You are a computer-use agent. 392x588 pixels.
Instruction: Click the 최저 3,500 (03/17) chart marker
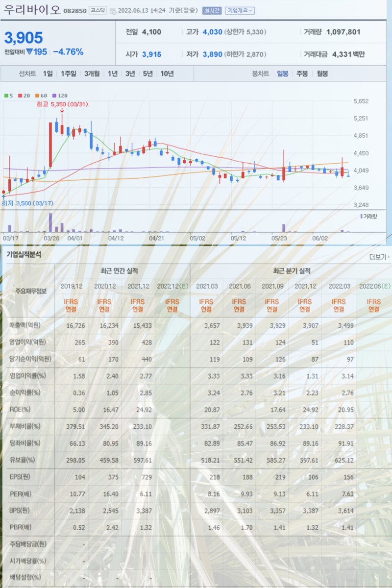click(x=27, y=203)
